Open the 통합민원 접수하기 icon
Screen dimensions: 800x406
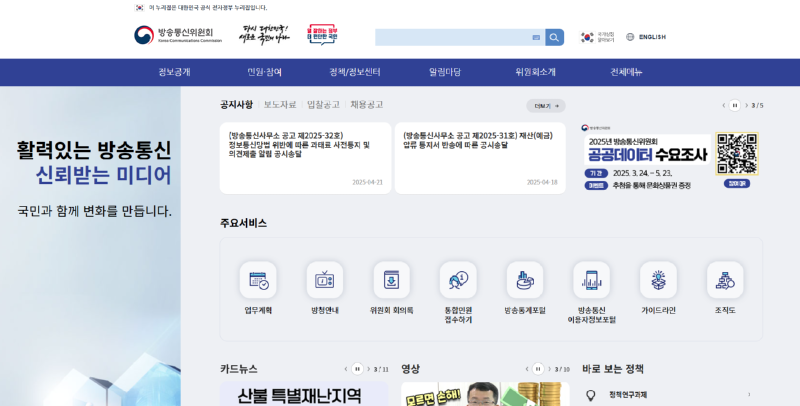(x=458, y=280)
